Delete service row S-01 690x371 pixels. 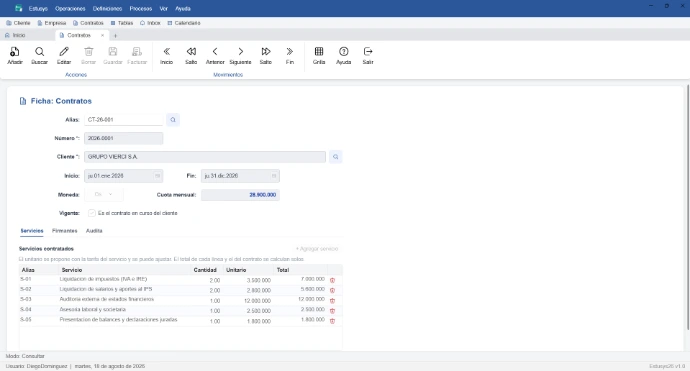click(x=332, y=280)
